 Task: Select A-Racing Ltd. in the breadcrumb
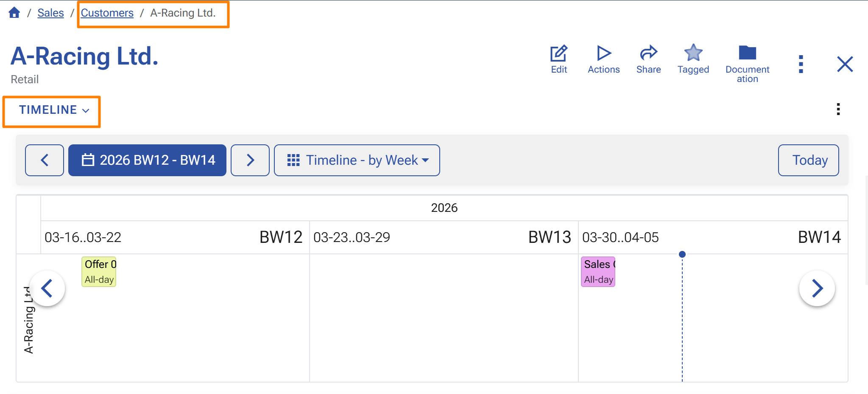click(x=183, y=13)
